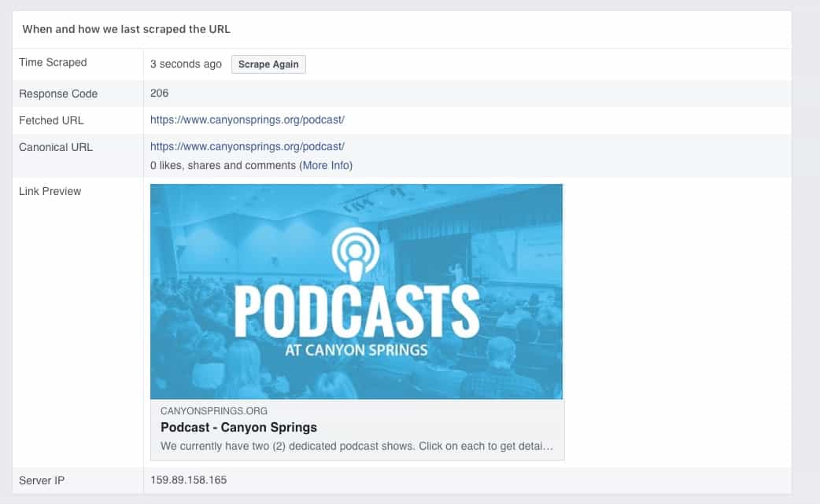Select the '3 seconds ago' time value

pyautogui.click(x=186, y=64)
